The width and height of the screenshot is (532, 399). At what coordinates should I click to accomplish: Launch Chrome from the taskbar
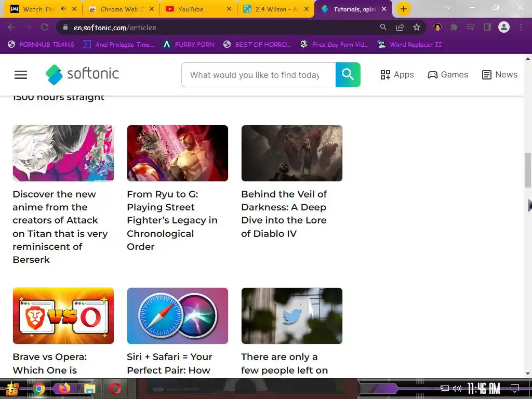tap(39, 389)
